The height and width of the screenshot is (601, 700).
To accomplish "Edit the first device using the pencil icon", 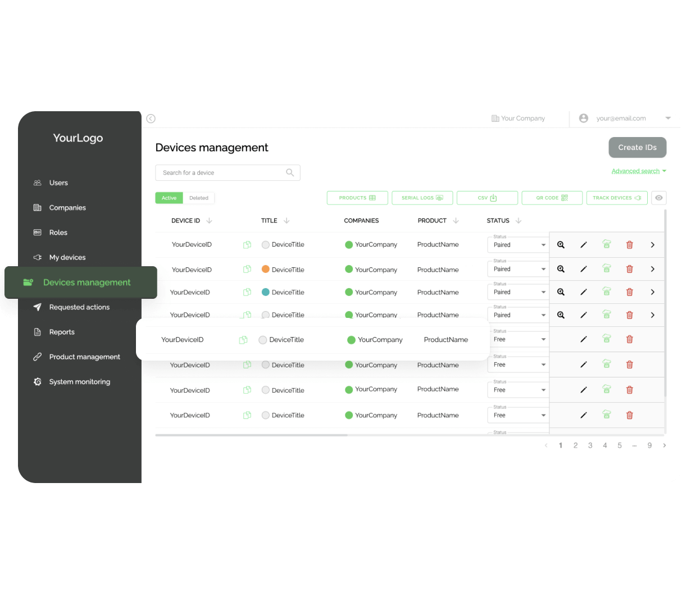I will tap(583, 244).
